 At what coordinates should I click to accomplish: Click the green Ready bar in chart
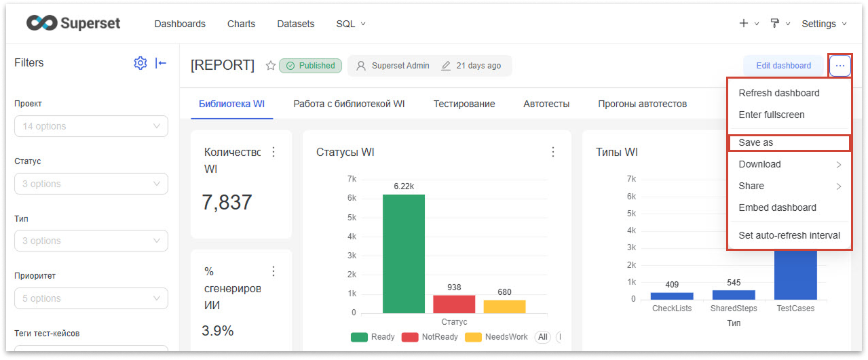point(404,254)
